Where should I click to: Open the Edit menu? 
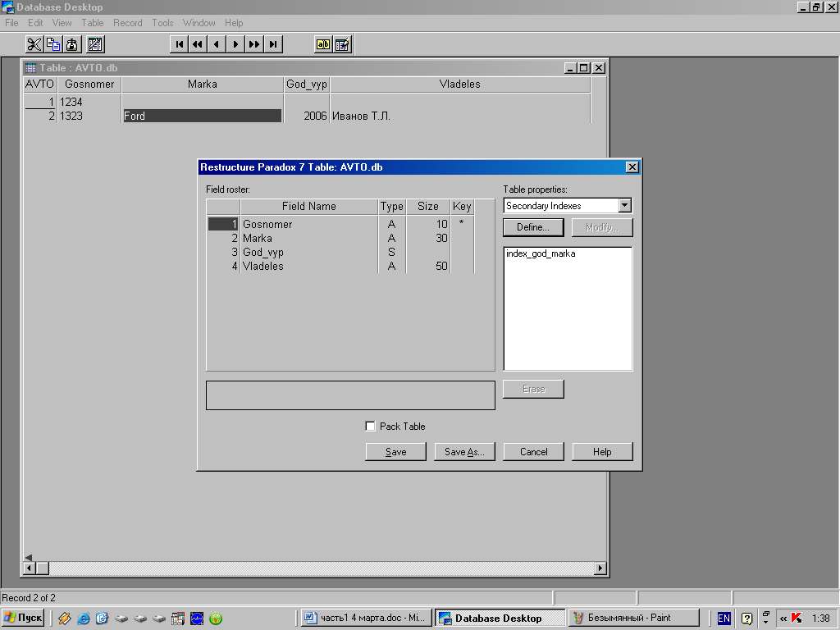(35, 23)
